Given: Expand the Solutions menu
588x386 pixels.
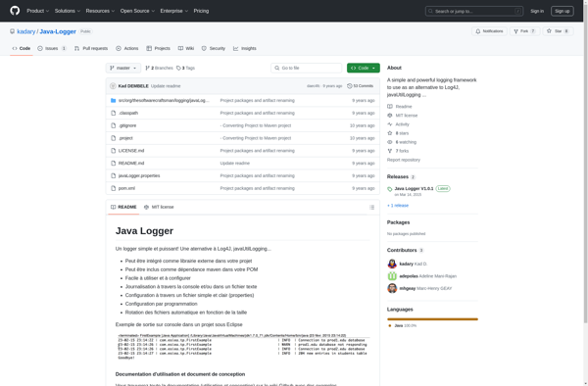Looking at the screenshot, I should [67, 11].
